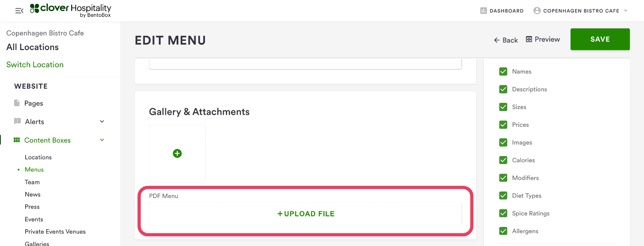Collapse the sidebar with the hamburger icon
The height and width of the screenshot is (246, 644).
coord(19,11)
